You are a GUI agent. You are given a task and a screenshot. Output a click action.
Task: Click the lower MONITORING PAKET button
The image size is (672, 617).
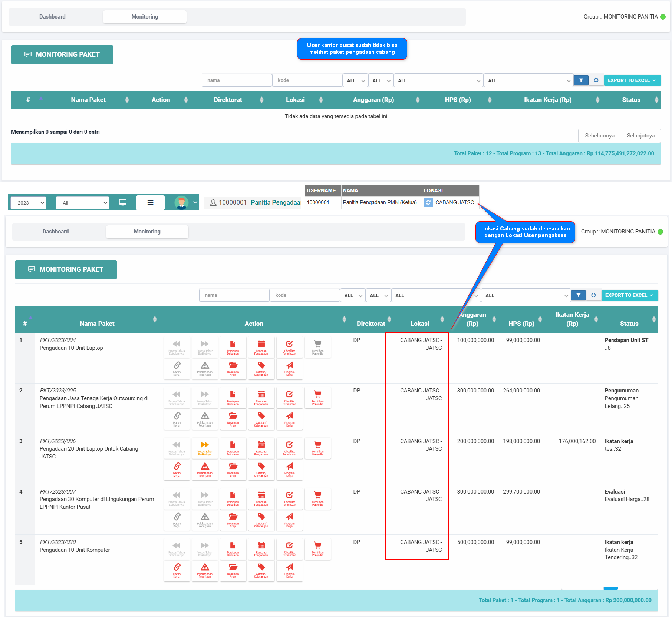66,269
